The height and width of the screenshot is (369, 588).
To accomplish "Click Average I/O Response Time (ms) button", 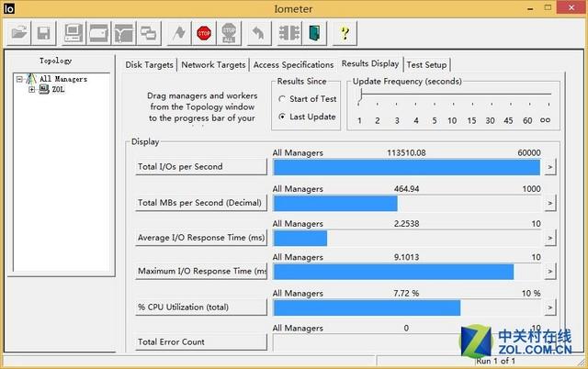I will coord(201,238).
